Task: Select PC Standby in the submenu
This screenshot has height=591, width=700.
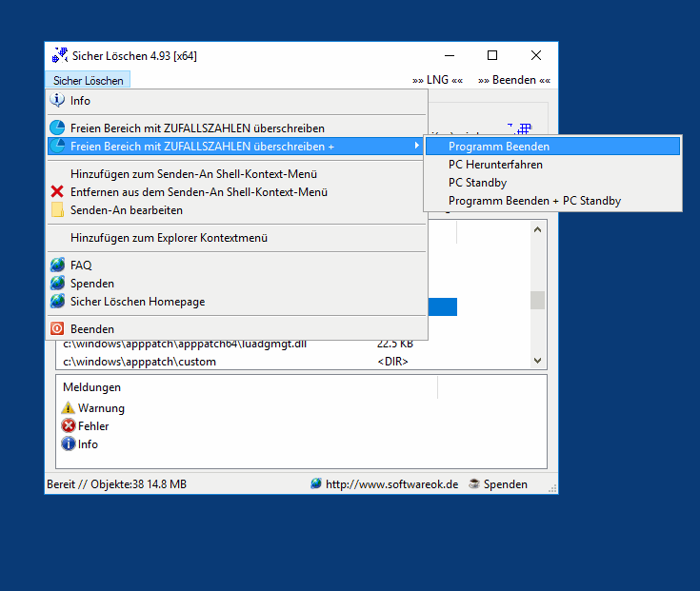Action: [x=552, y=183]
